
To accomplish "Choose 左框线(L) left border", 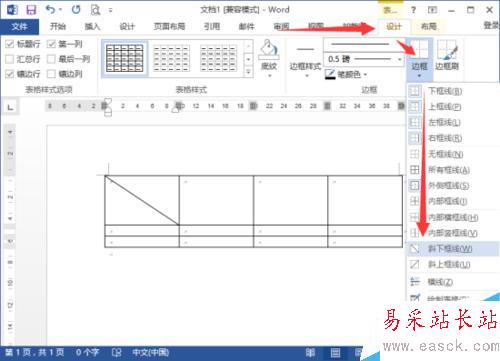I will [x=453, y=122].
